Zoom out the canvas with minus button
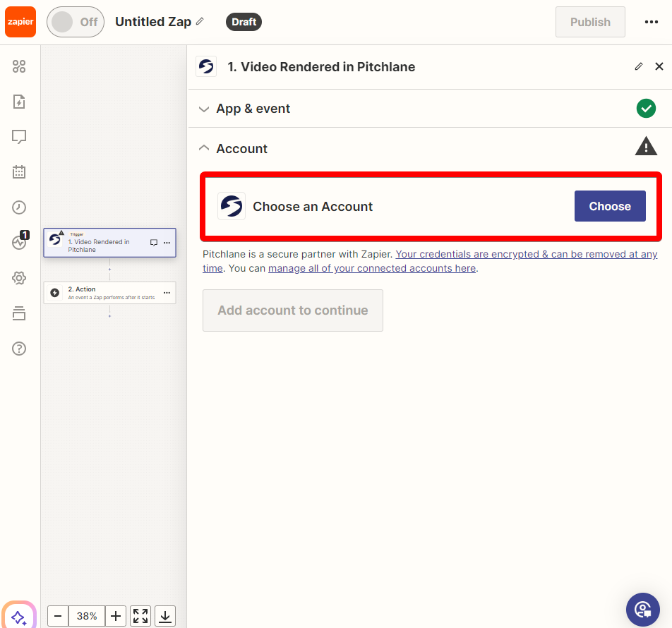Viewport: 672px width, 628px height. pyautogui.click(x=58, y=616)
